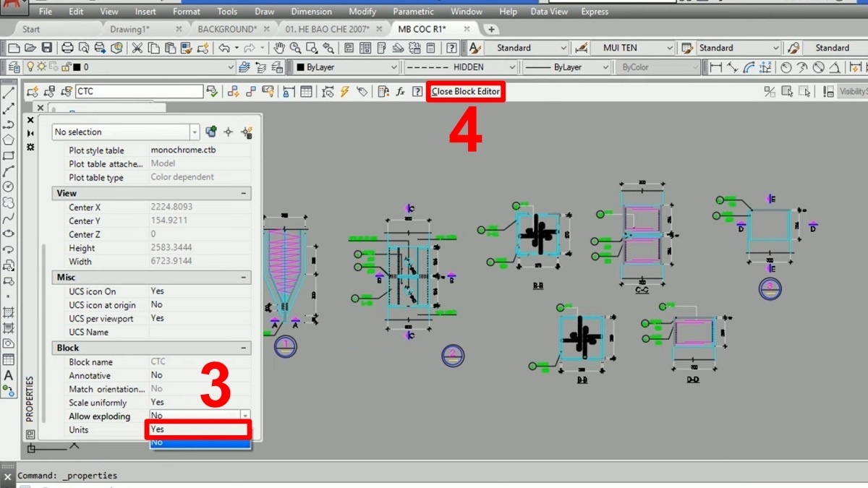Open the ByLayer color control swatch

coord(346,67)
